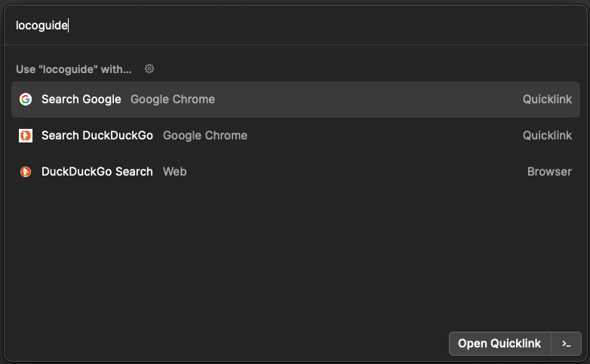This screenshot has width=590, height=364.
Task: Click the DuckDuckGo icon beside DuckDuckGo Search
Action: pyautogui.click(x=26, y=172)
